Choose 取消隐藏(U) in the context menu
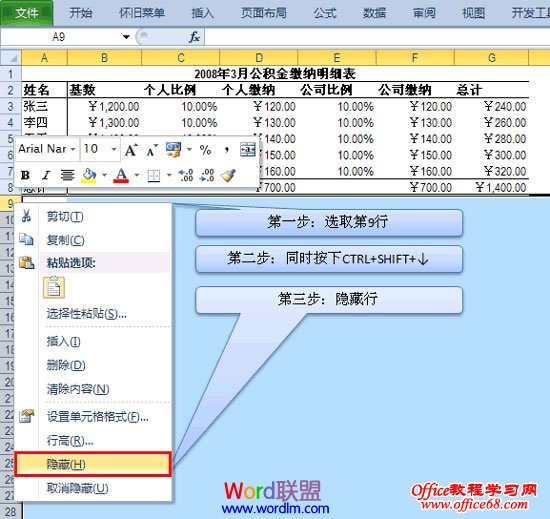Image resolution: width=550 pixels, height=519 pixels. 93,488
